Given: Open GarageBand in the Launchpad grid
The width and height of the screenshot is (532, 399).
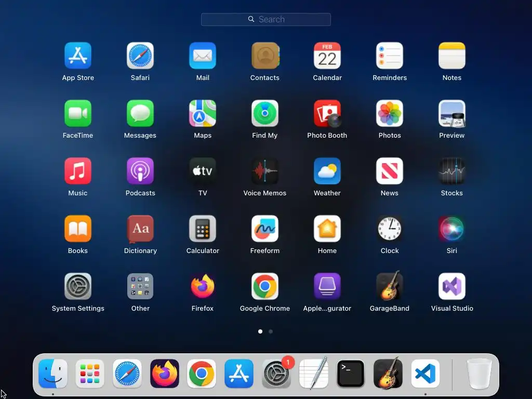Looking at the screenshot, I should coord(390,286).
